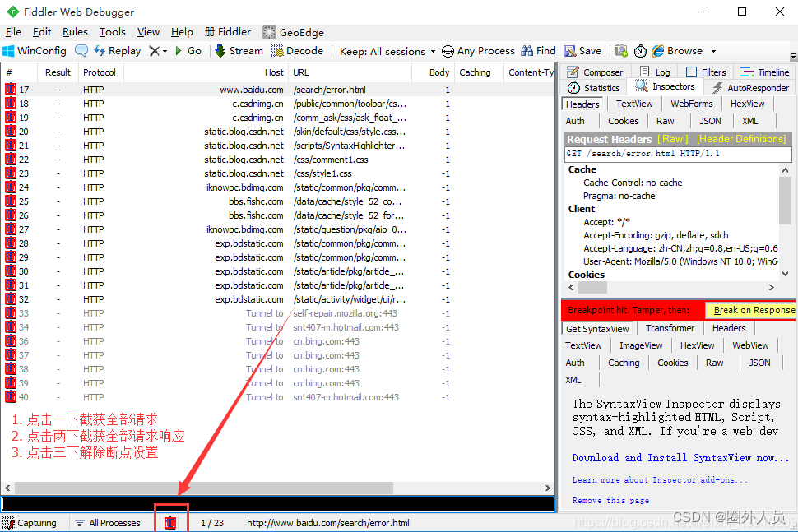Open the Keep: All sessions dropdown
The width and height of the screenshot is (798, 532).
click(387, 51)
